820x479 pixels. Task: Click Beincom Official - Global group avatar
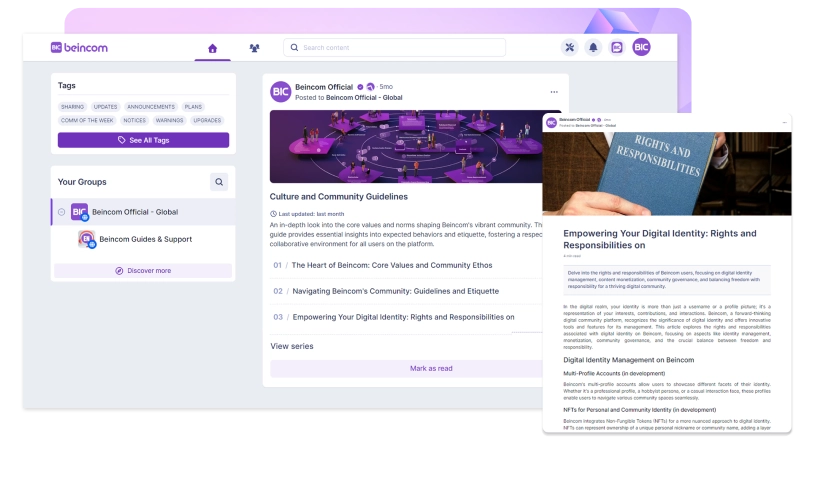coord(79,212)
